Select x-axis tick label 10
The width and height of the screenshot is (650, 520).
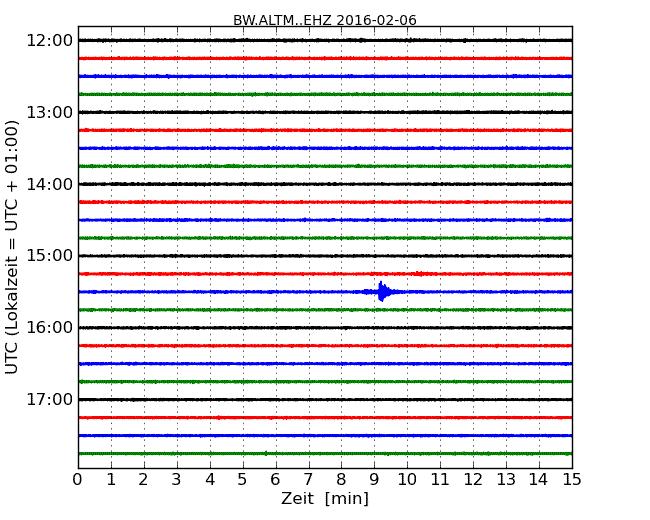pos(407,480)
